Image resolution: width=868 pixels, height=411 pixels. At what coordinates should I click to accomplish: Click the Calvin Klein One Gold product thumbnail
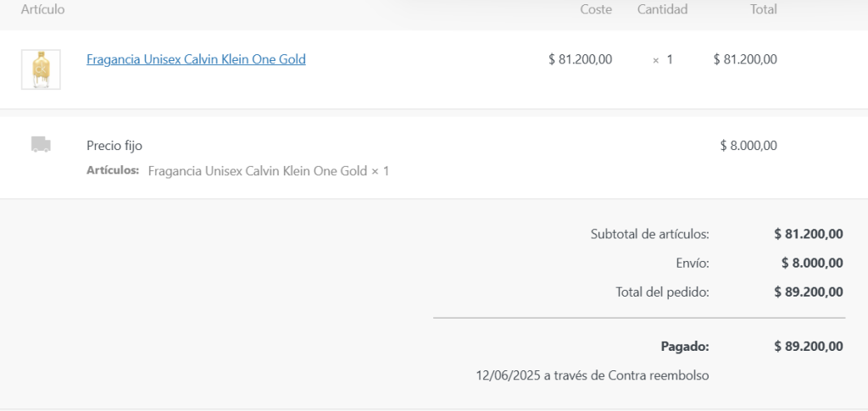41,69
